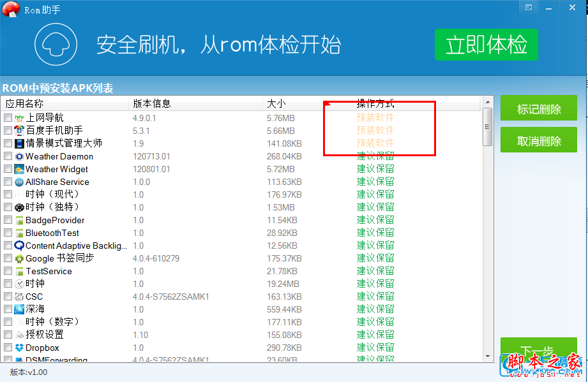Click 预装软件 in the 上网导航 row
588x382 pixels.
click(375, 117)
